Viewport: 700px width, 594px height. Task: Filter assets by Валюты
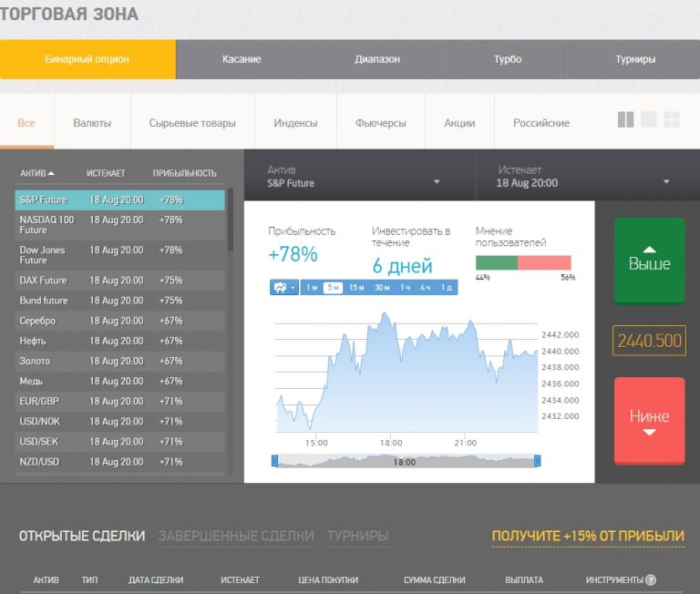click(x=92, y=123)
